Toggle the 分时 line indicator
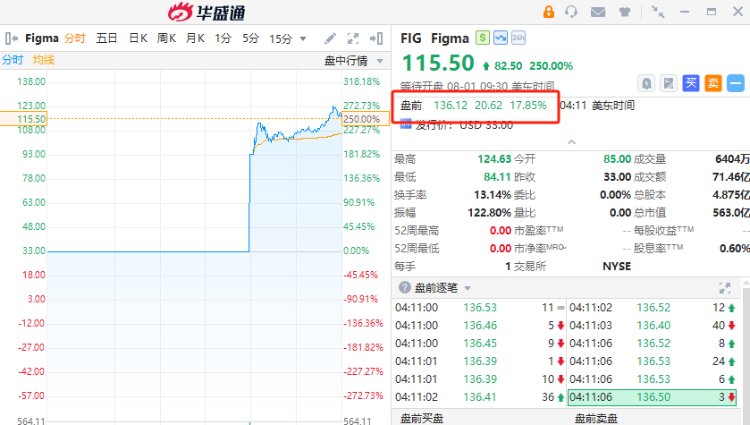Image resolution: width=750 pixels, height=425 pixels. pyautogui.click(x=12, y=60)
